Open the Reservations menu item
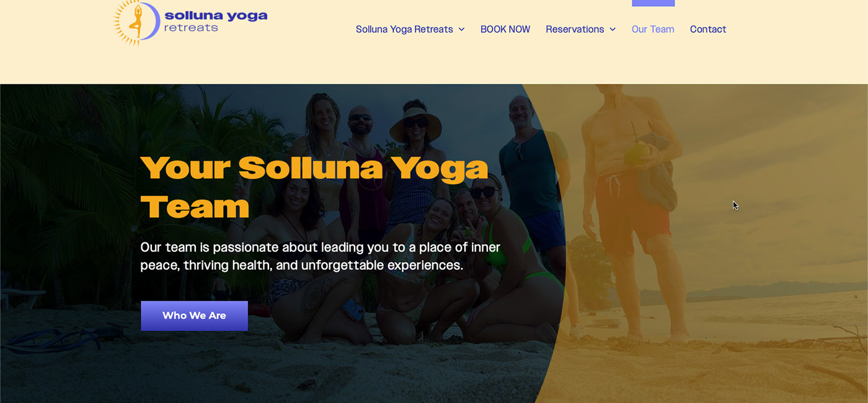 pos(575,29)
